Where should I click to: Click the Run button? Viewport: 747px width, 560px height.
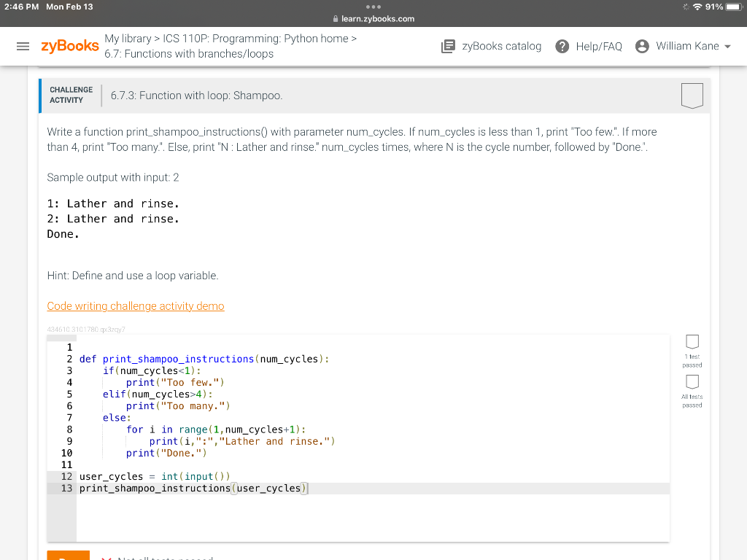coord(68,556)
